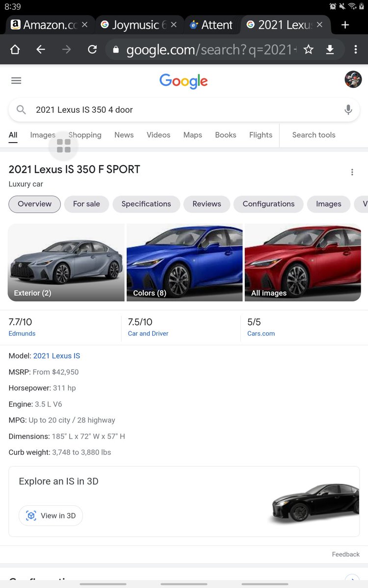368x588 pixels.
Task: Go back with the back arrow
Action: pos(41,49)
